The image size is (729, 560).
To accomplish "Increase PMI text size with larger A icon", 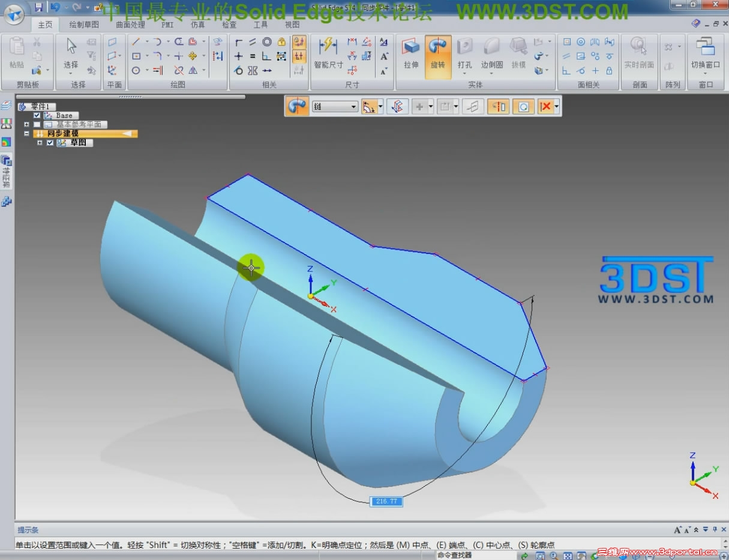I will point(384,56).
